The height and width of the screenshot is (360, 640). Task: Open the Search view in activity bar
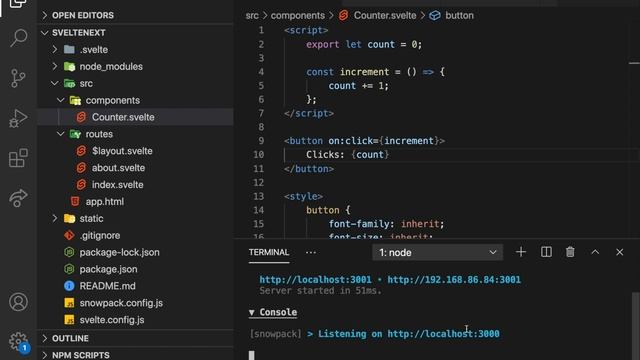coord(18,38)
